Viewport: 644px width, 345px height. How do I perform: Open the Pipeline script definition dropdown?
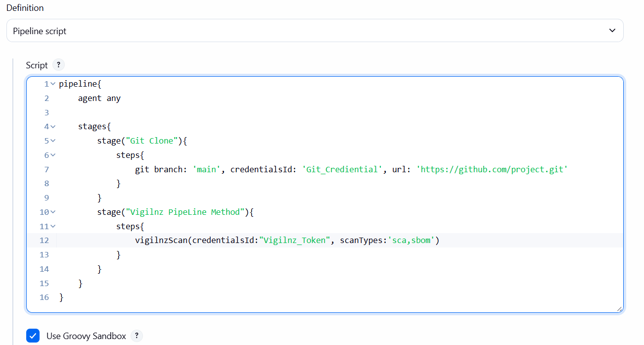611,30
